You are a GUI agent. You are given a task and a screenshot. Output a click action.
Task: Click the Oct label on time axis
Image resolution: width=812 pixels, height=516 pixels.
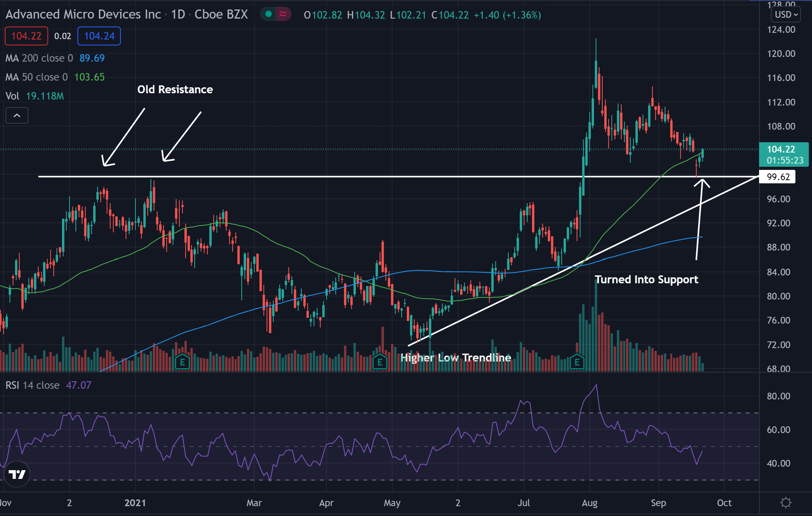coord(724,503)
